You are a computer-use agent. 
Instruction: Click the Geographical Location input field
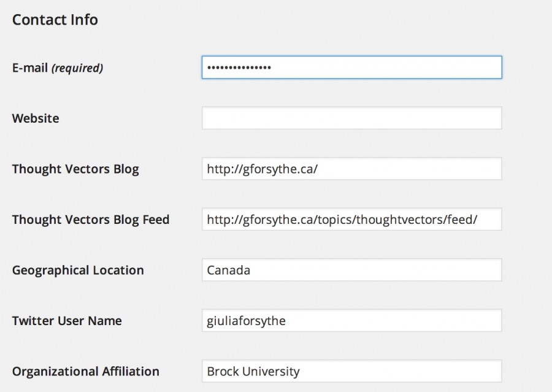click(351, 270)
